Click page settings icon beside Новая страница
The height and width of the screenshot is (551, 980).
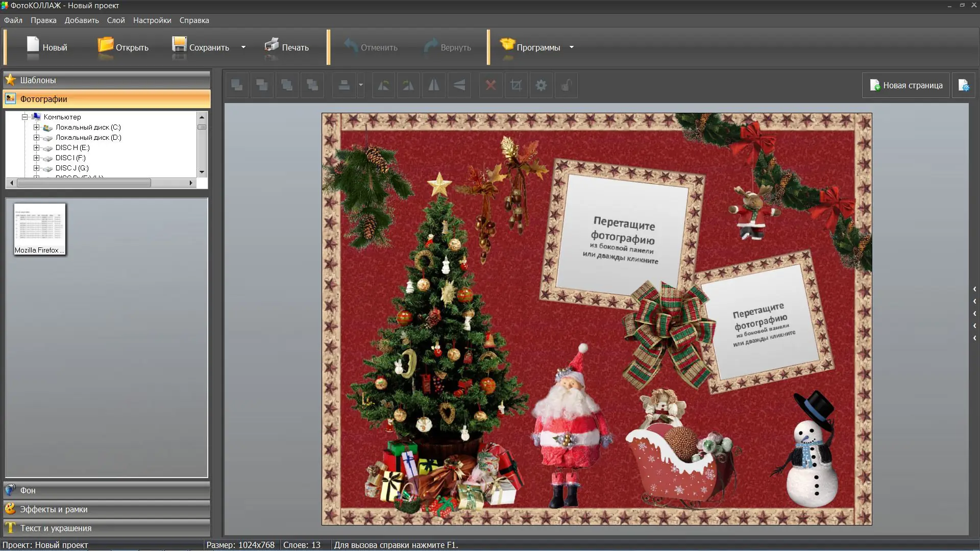point(963,85)
